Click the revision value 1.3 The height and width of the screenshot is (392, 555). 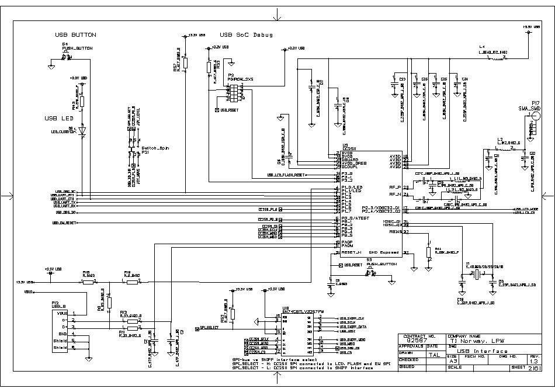pos(534,361)
